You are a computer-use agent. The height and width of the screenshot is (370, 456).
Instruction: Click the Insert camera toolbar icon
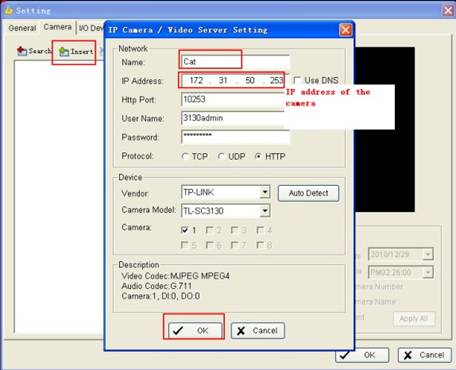click(64, 52)
